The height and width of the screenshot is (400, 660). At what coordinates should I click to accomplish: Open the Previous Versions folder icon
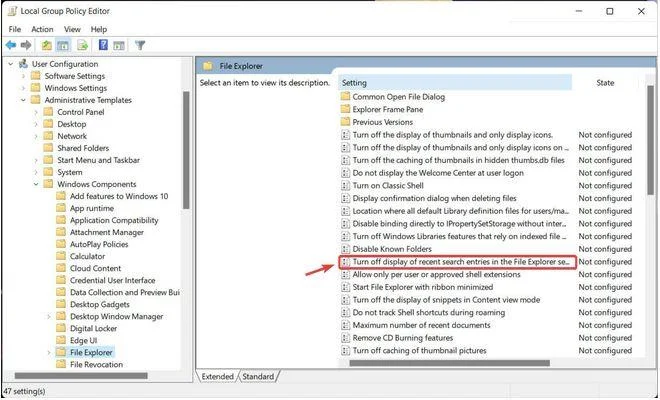[346, 122]
